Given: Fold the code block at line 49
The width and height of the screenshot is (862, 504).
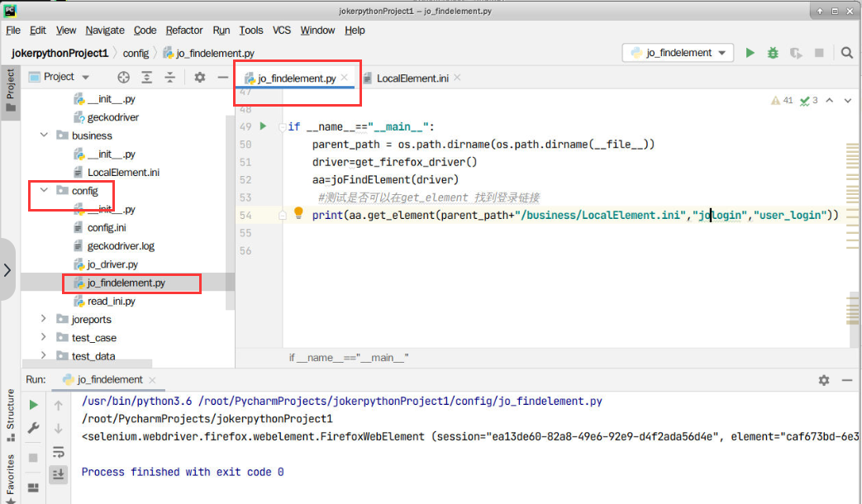Looking at the screenshot, I should coord(282,127).
